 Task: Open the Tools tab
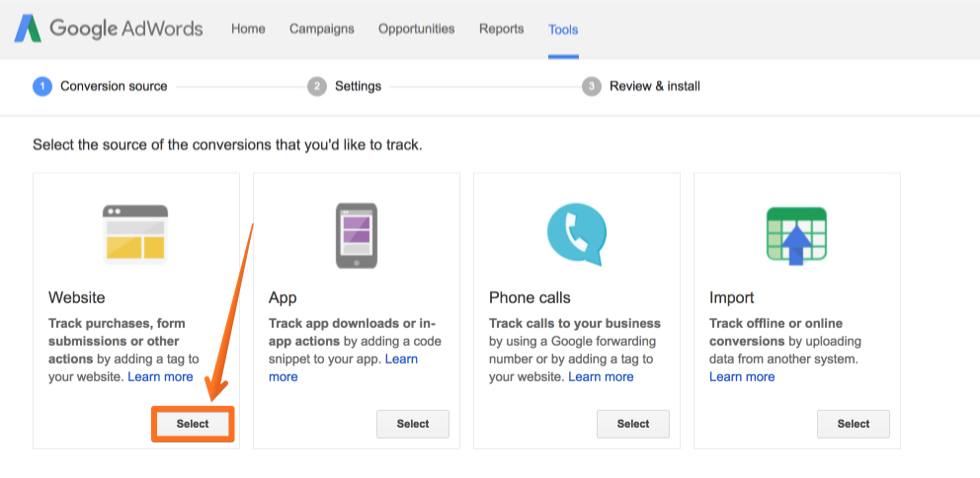563,30
